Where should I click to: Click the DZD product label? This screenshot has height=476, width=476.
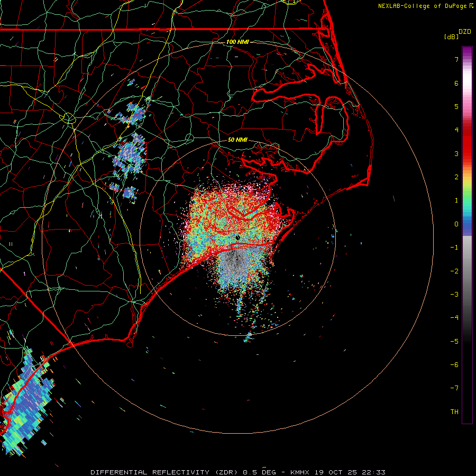[465, 32]
